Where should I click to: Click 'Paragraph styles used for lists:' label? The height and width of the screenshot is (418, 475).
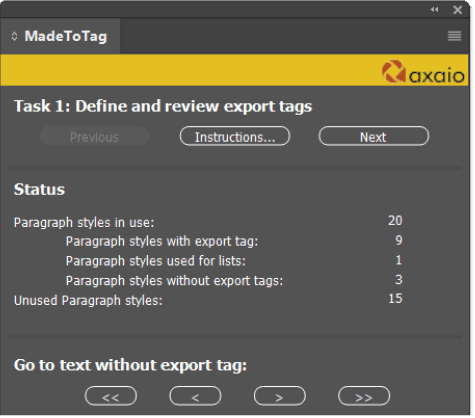156,261
